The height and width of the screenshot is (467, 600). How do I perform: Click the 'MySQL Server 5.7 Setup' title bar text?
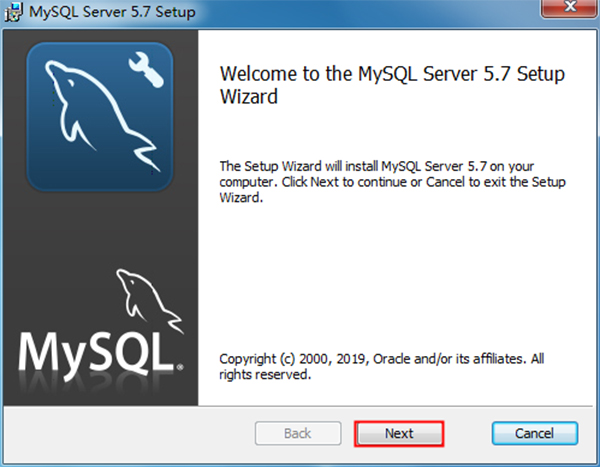tap(112, 12)
